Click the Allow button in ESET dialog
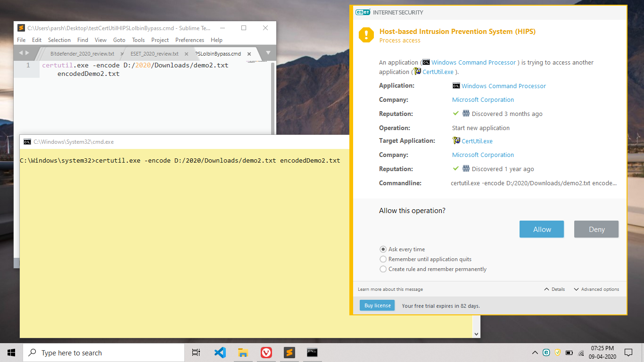 (542, 229)
